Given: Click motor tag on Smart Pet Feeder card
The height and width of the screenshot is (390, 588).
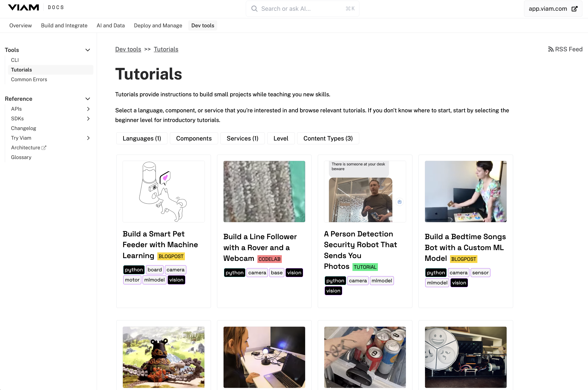Looking at the screenshot, I should coord(132,280).
